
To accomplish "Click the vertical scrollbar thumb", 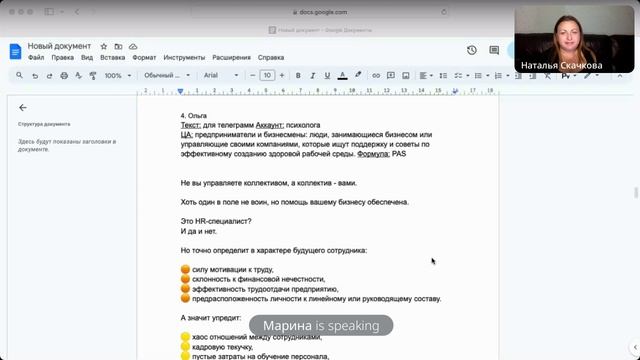I will (x=636, y=192).
